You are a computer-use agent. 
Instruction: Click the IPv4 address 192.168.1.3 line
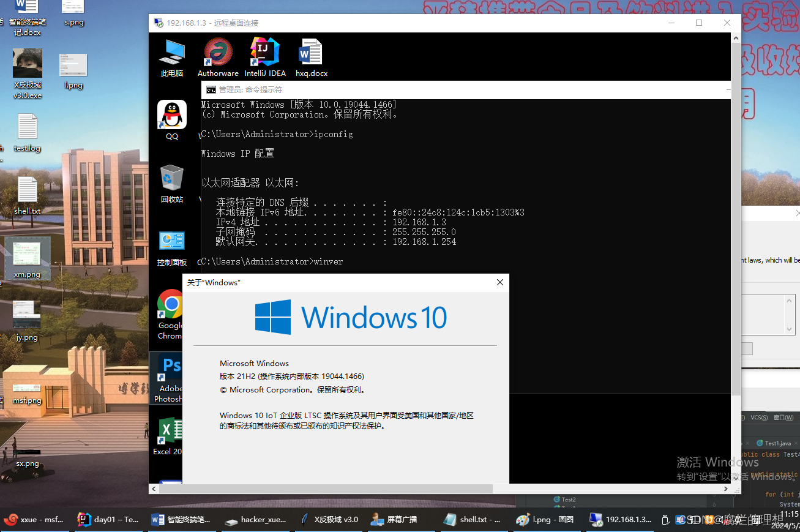pyautogui.click(x=331, y=222)
